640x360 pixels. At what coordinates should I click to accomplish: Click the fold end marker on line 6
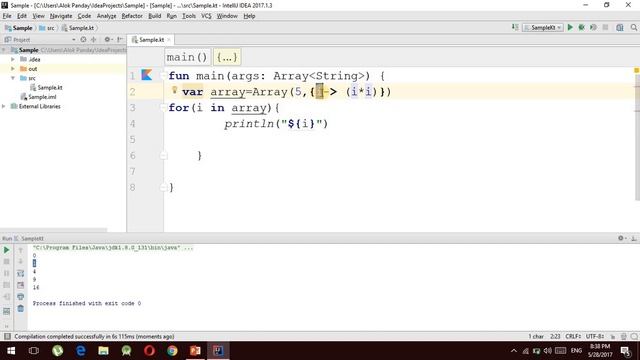click(163, 156)
